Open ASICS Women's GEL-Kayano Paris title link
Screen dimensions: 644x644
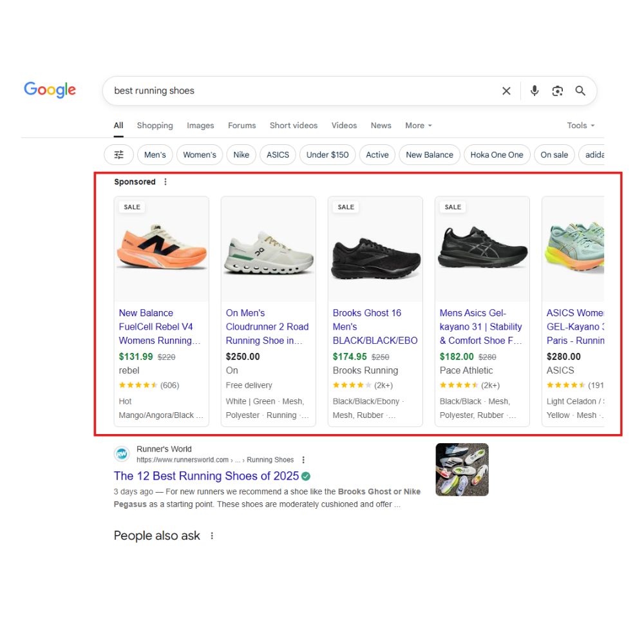pyautogui.click(x=575, y=327)
